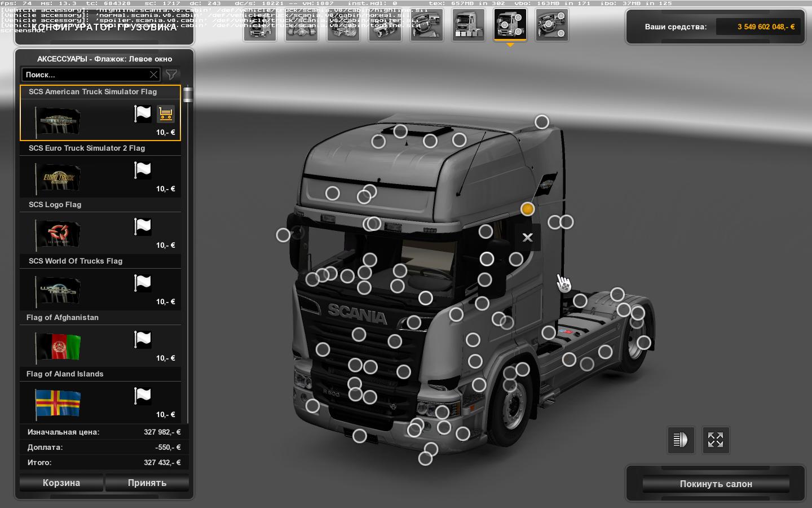Toggle the headlights preview button
The width and height of the screenshot is (812, 508).
coord(681,440)
